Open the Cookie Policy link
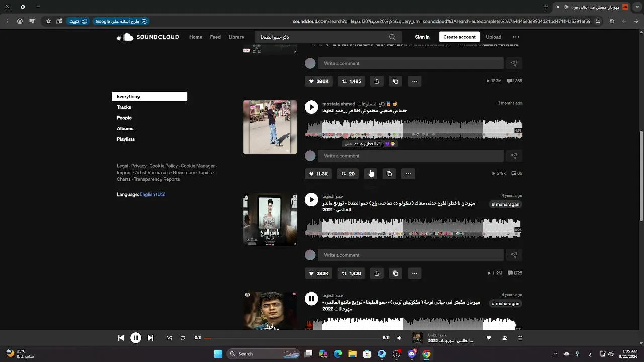 164,166
